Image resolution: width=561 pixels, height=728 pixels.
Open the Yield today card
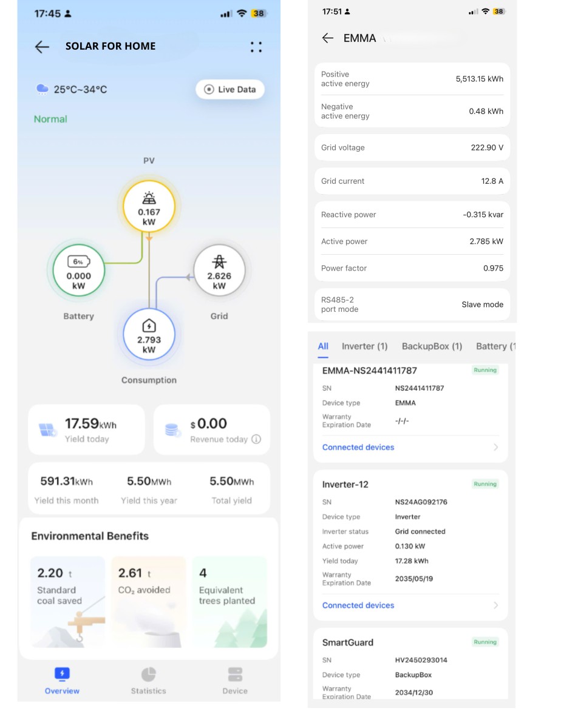pos(86,430)
